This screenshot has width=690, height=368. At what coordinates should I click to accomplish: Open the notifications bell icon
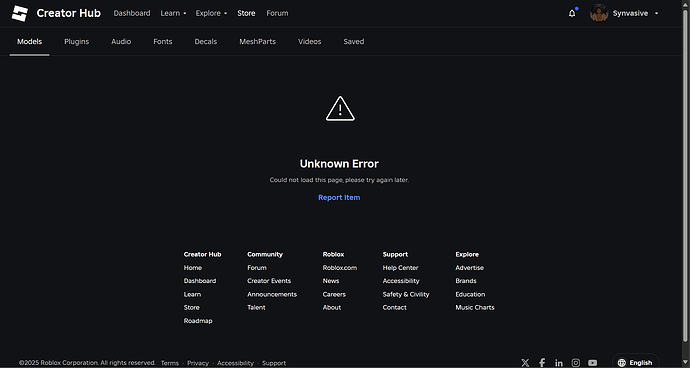572,13
